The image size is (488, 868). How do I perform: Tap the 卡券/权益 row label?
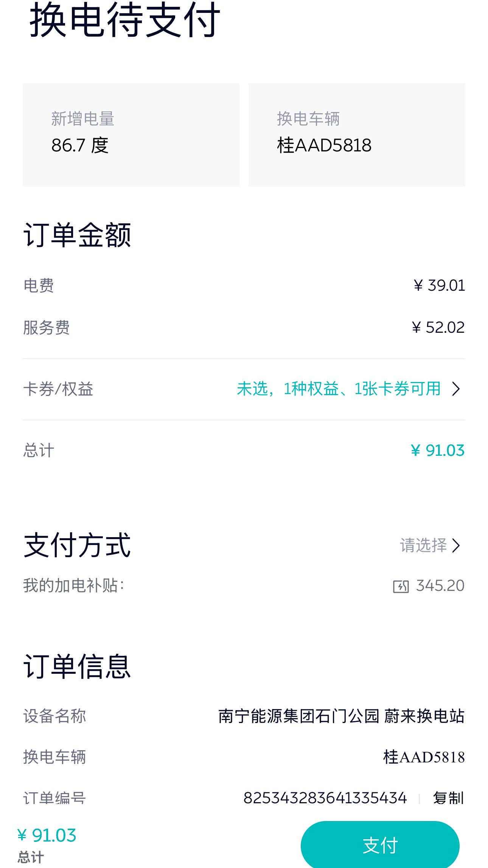[58, 389]
